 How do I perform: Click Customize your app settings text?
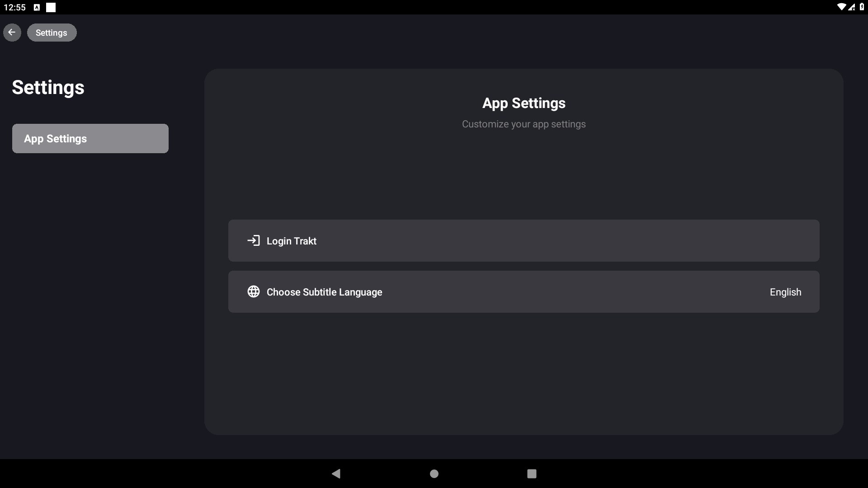click(x=523, y=124)
